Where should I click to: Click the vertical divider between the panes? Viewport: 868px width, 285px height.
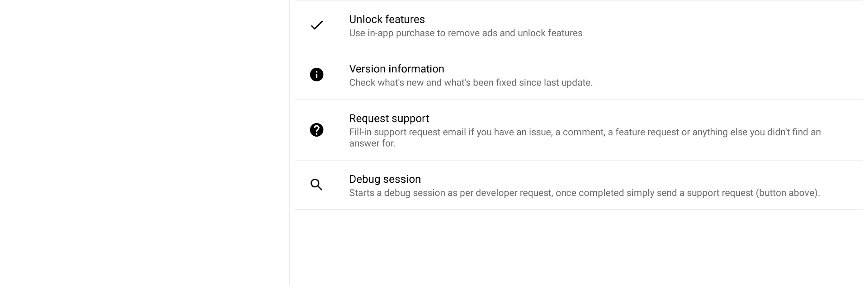click(289, 142)
